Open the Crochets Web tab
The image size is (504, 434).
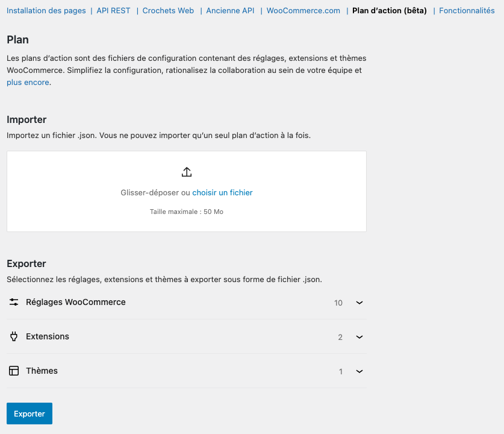click(168, 11)
